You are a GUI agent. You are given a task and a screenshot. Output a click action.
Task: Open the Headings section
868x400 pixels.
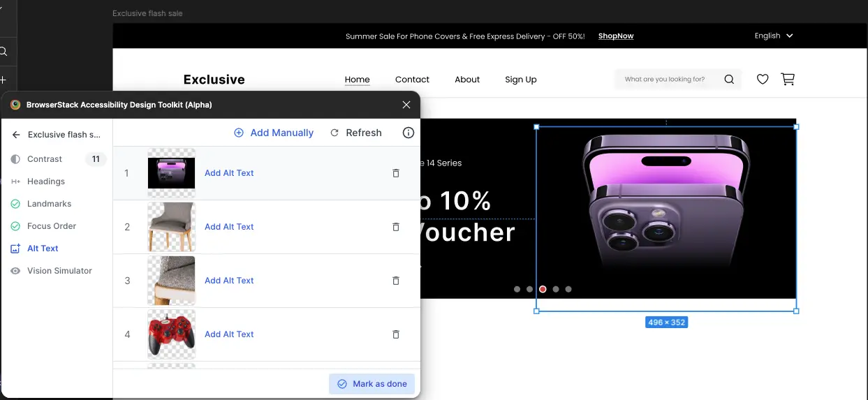click(45, 182)
